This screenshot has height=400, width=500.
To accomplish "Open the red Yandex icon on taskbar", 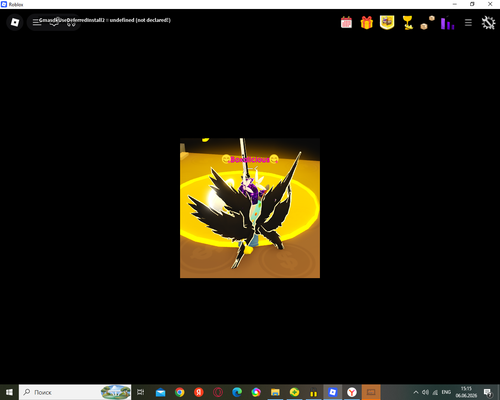I will click(x=199, y=392).
